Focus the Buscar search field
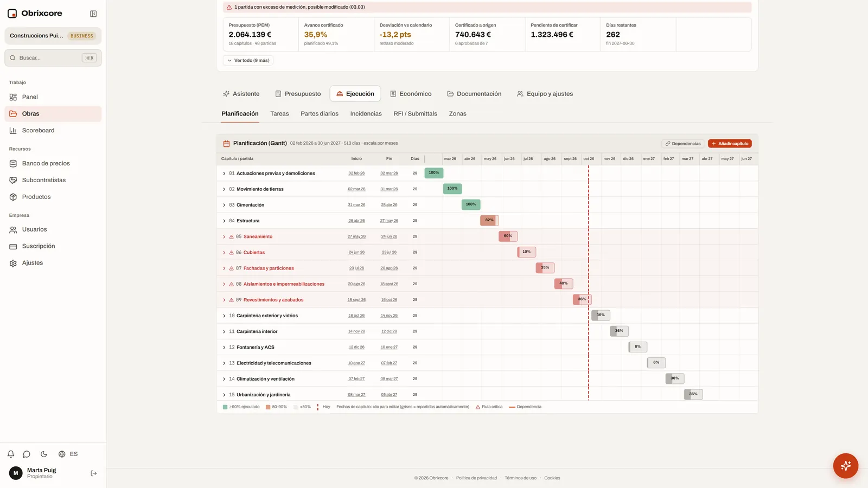 coord(53,58)
